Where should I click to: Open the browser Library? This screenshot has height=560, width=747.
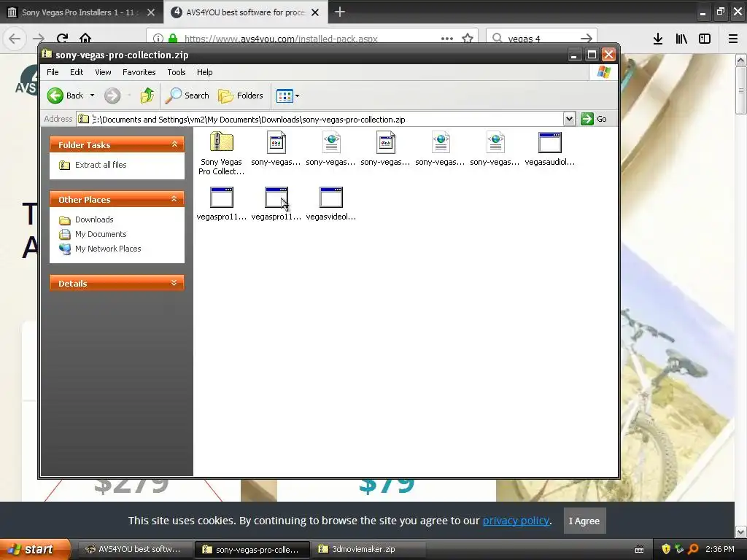click(681, 39)
